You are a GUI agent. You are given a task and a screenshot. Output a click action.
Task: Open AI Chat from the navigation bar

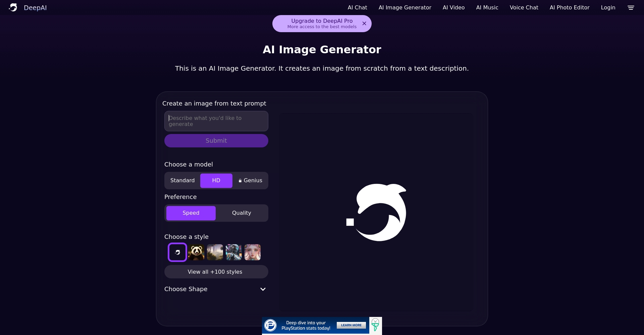click(x=357, y=7)
